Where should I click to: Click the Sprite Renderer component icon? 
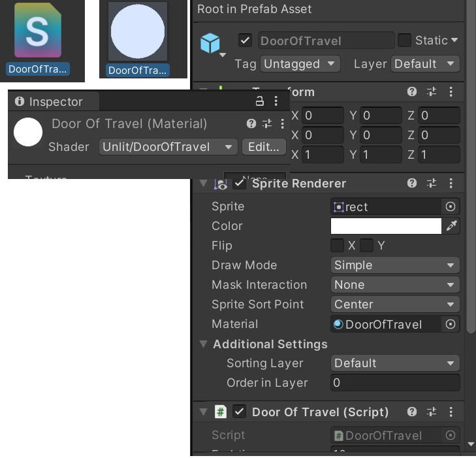click(221, 184)
